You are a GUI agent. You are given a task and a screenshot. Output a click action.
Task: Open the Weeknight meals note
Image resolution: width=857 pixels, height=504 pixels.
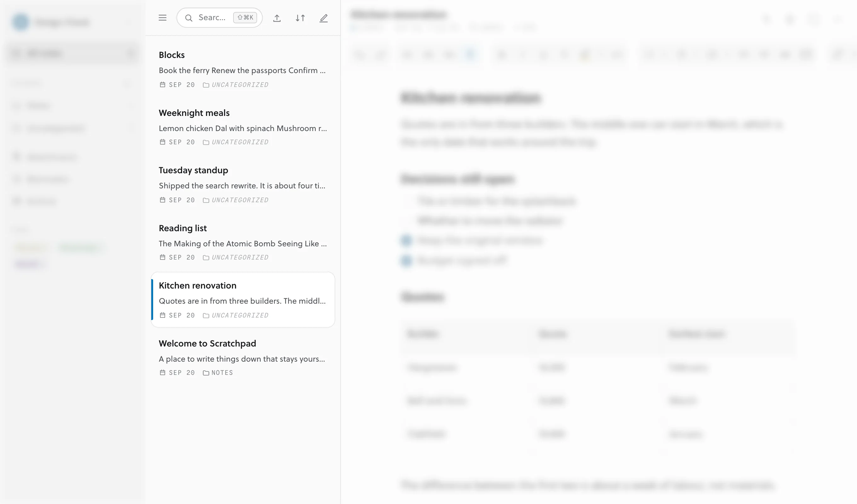coord(243,127)
